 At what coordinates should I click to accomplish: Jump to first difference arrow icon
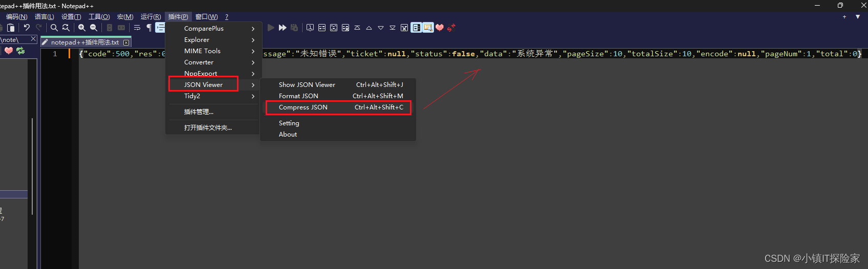pyautogui.click(x=357, y=28)
